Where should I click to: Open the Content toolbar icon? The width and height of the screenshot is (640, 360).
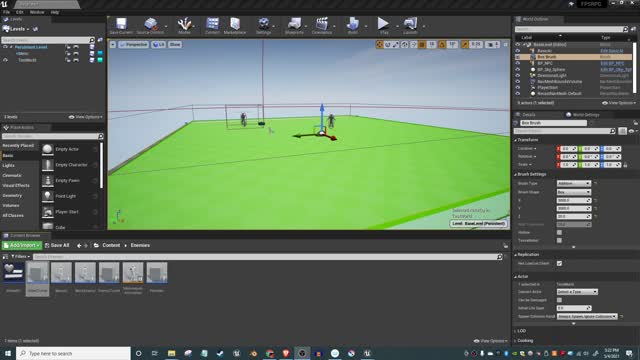pyautogui.click(x=212, y=24)
